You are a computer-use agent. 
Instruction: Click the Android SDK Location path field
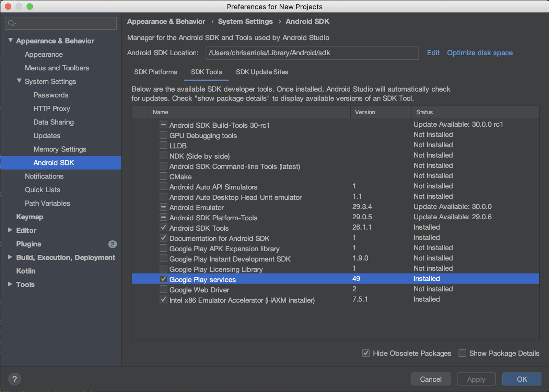[x=312, y=53]
